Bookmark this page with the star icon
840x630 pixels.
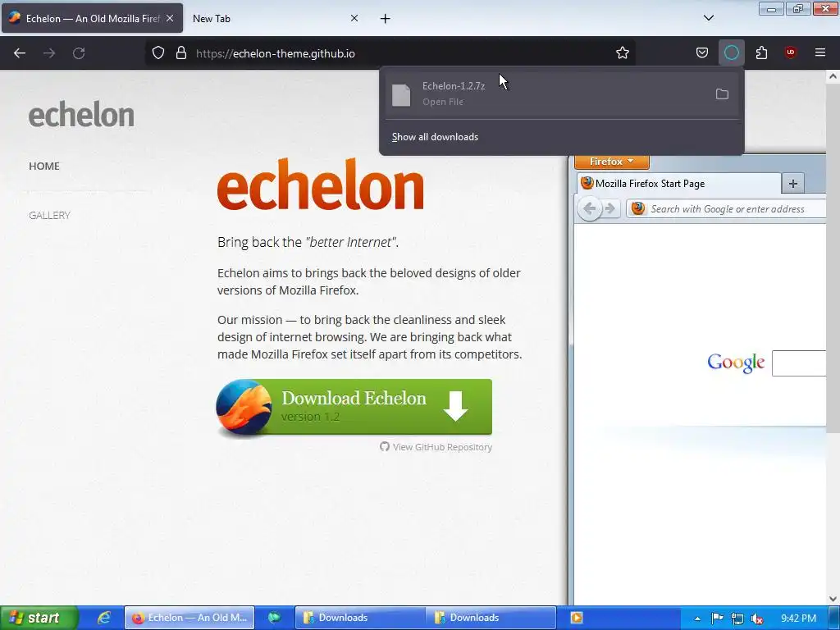click(x=622, y=53)
